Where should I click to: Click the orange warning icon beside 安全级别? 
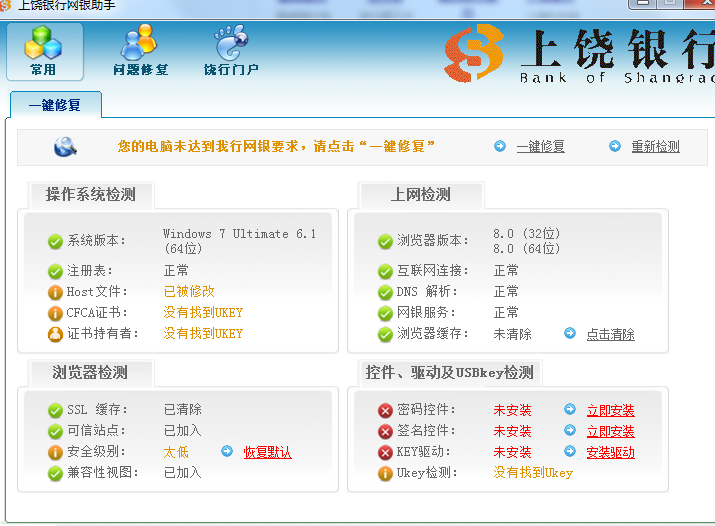coord(55,452)
